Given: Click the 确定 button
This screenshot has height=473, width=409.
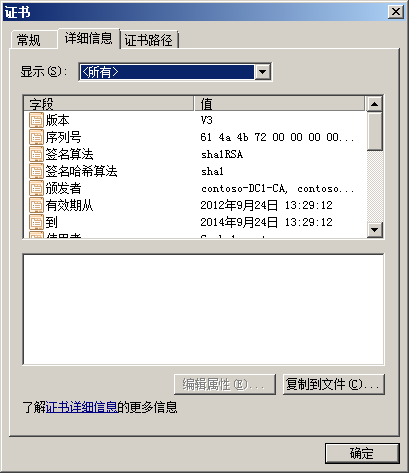Looking at the screenshot, I should [362, 453].
